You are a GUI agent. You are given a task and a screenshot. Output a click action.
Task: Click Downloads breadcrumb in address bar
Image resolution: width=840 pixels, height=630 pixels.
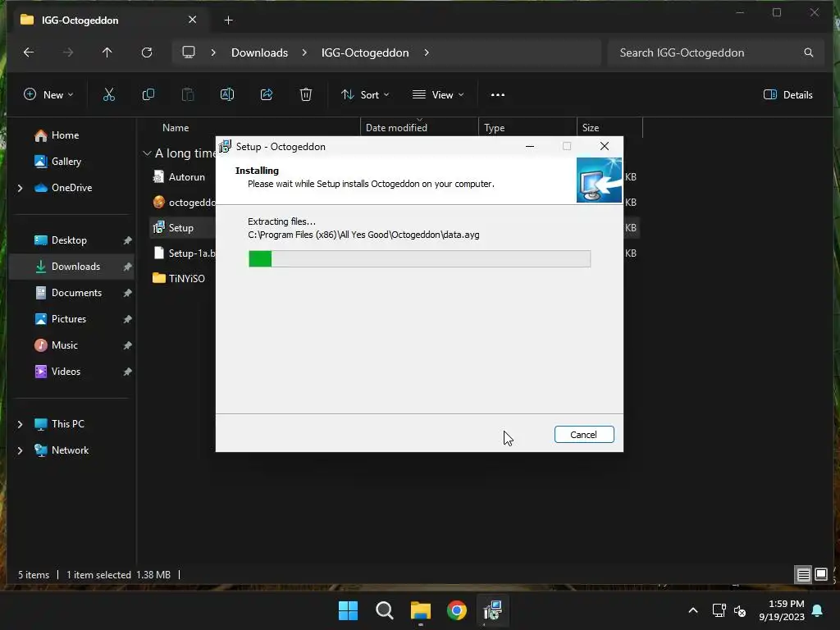(x=259, y=52)
